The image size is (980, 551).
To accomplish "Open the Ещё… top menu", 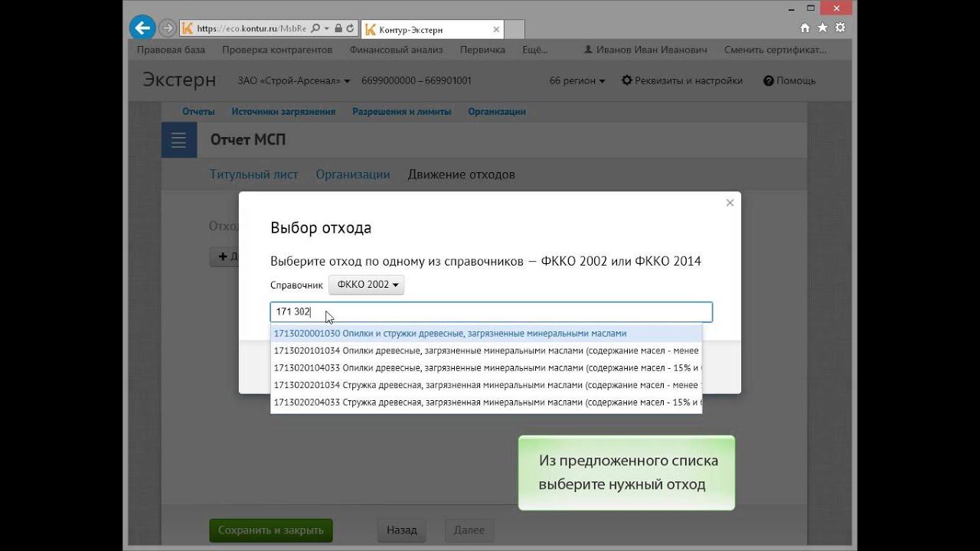I will click(534, 50).
